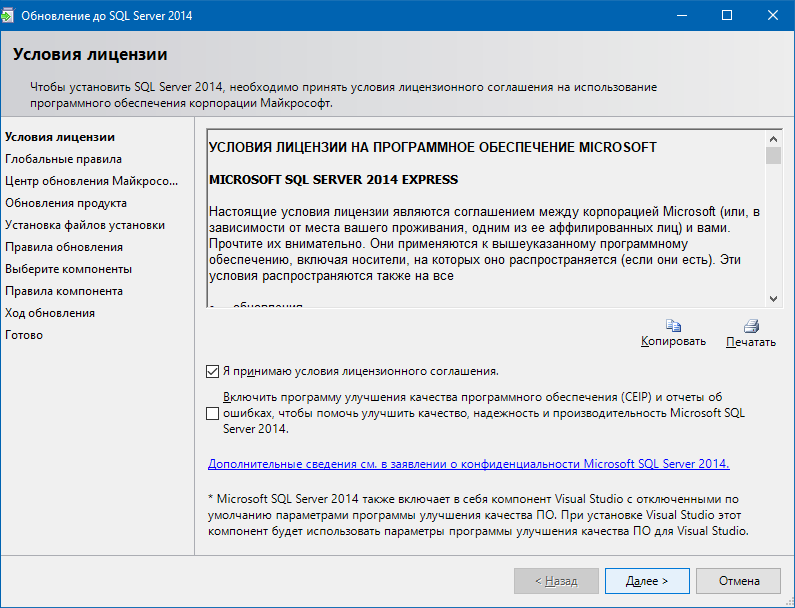The width and height of the screenshot is (795, 608).
Task: Select 'Выберите компоненты' step in sidebar
Action: (68, 269)
